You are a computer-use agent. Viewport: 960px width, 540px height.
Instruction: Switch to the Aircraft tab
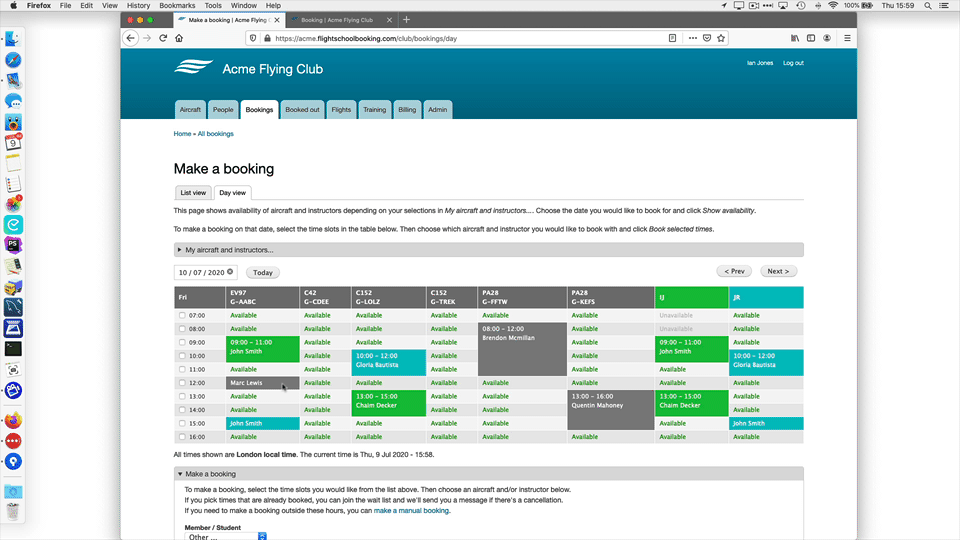[x=190, y=110]
